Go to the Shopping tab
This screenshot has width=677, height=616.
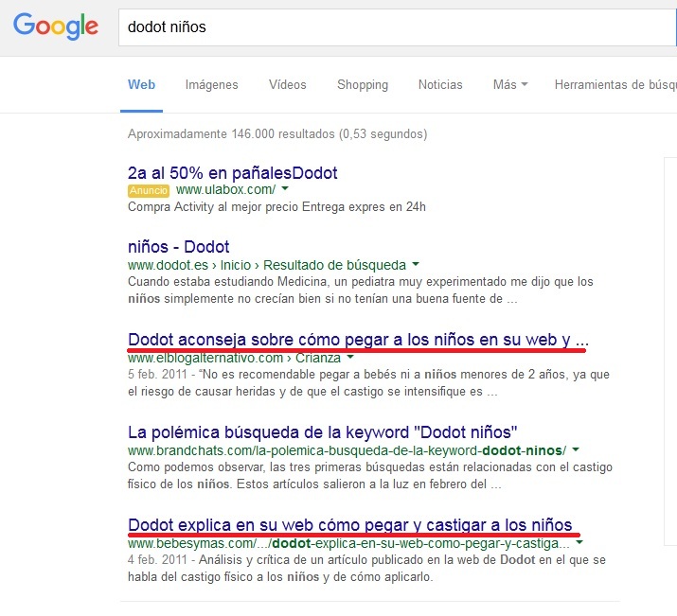click(363, 84)
